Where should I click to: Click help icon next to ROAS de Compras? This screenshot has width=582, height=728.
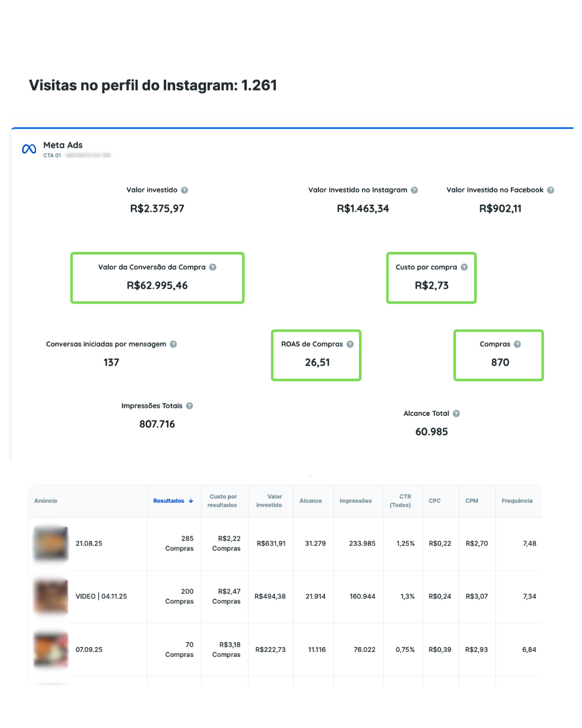[350, 345]
